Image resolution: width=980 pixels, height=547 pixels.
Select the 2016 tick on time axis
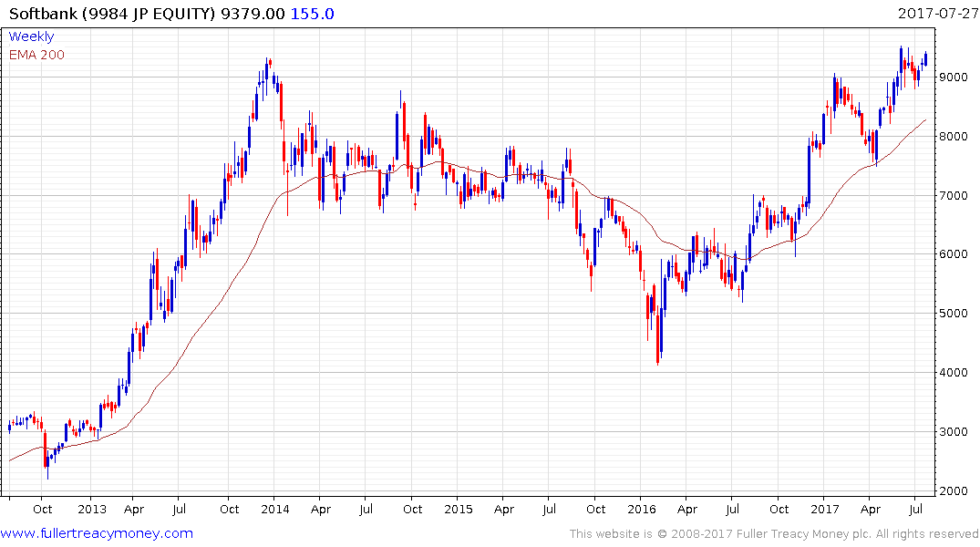pyautogui.click(x=641, y=509)
